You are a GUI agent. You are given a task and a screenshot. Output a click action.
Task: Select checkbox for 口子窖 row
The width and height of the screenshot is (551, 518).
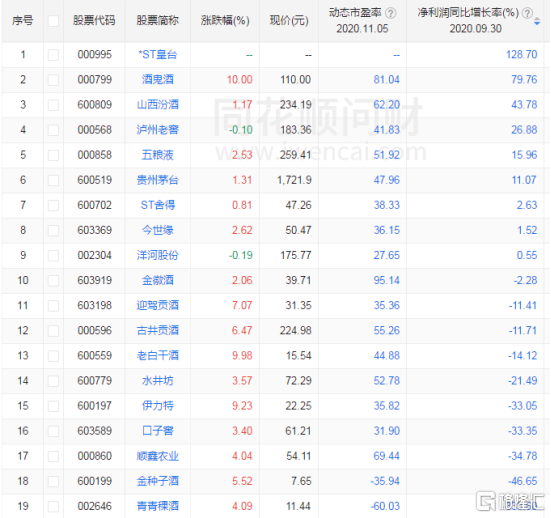[53, 431]
